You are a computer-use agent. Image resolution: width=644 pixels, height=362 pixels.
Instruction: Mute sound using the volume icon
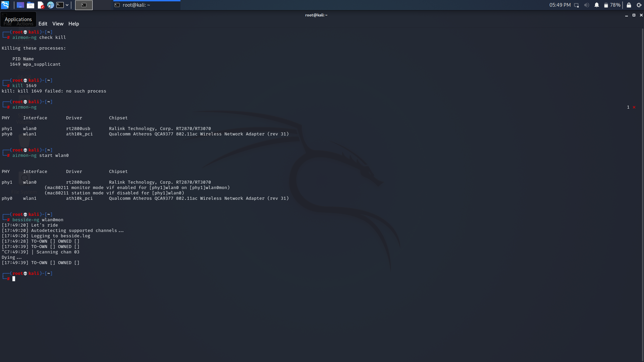pos(587,5)
